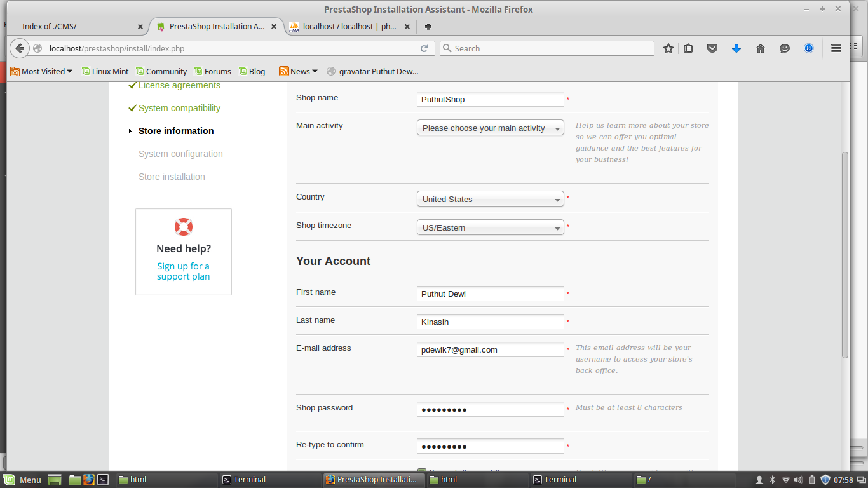Open the volume tray icon
The image size is (868, 488).
[798, 480]
